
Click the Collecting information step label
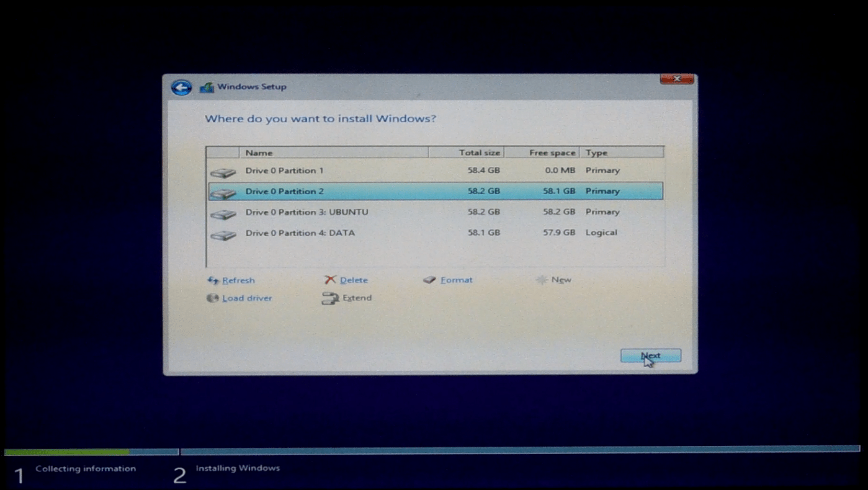pos(86,469)
